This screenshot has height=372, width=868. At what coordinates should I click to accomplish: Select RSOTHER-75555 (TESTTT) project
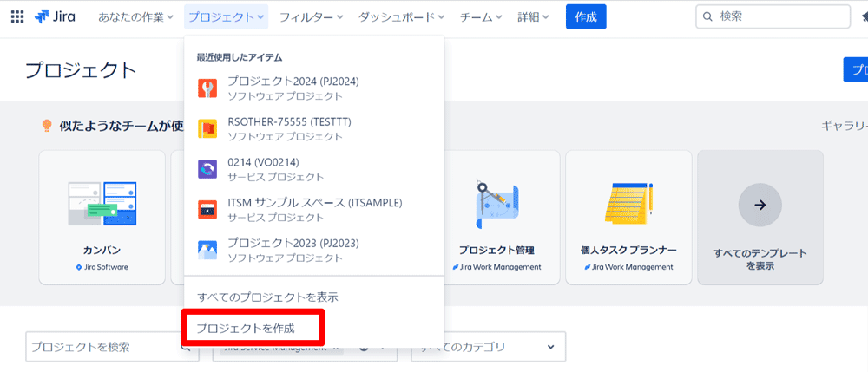pyautogui.click(x=314, y=129)
